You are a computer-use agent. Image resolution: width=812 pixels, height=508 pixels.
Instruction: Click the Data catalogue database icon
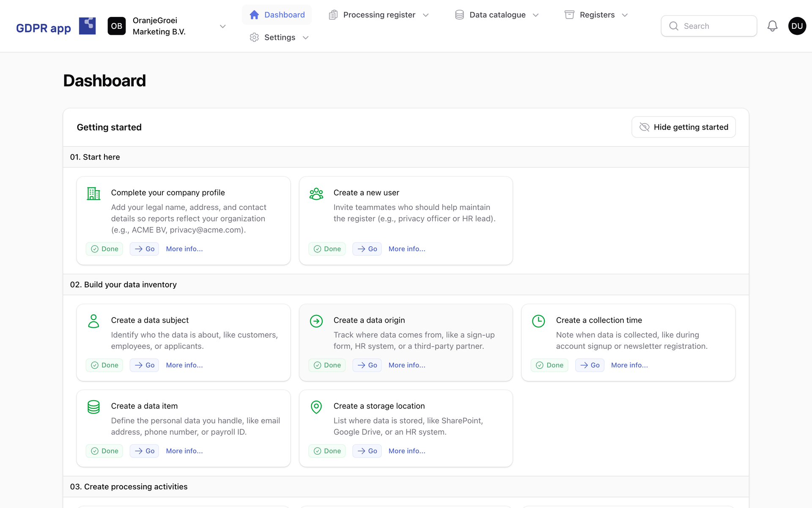click(x=459, y=15)
